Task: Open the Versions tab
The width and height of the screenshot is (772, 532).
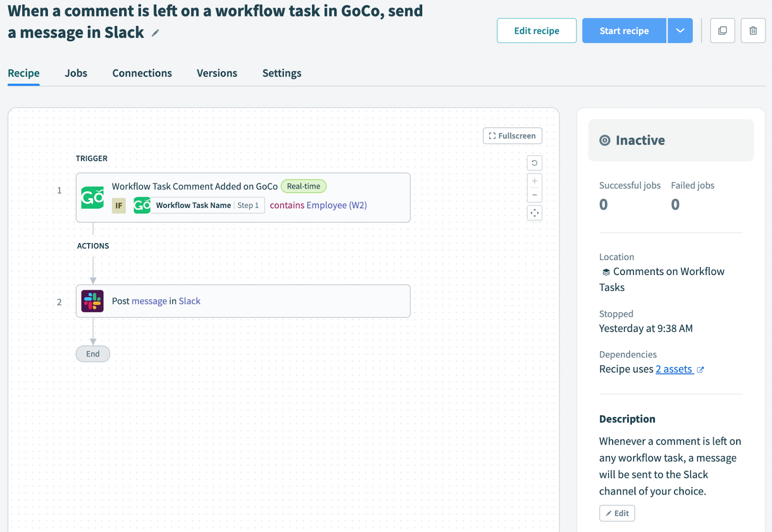Action: pos(217,73)
